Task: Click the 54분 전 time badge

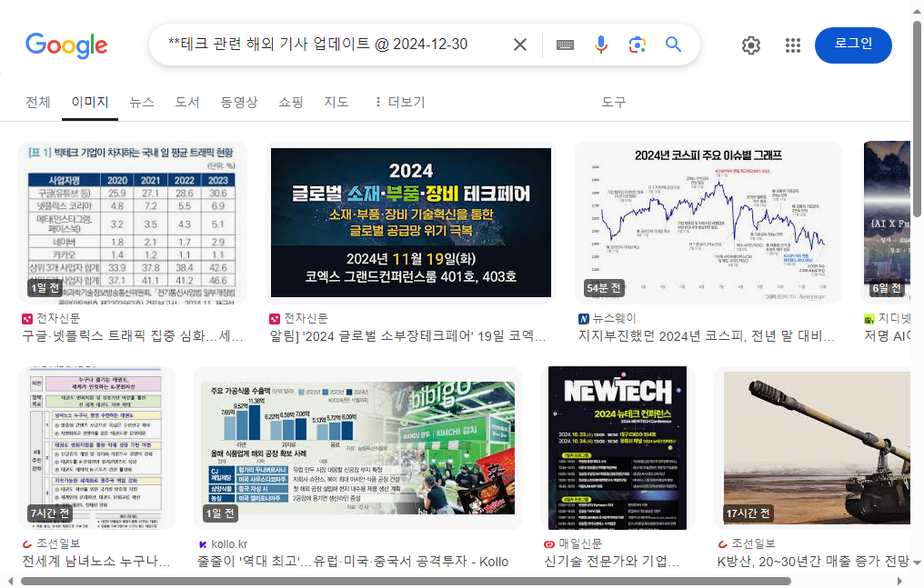Action: (604, 288)
